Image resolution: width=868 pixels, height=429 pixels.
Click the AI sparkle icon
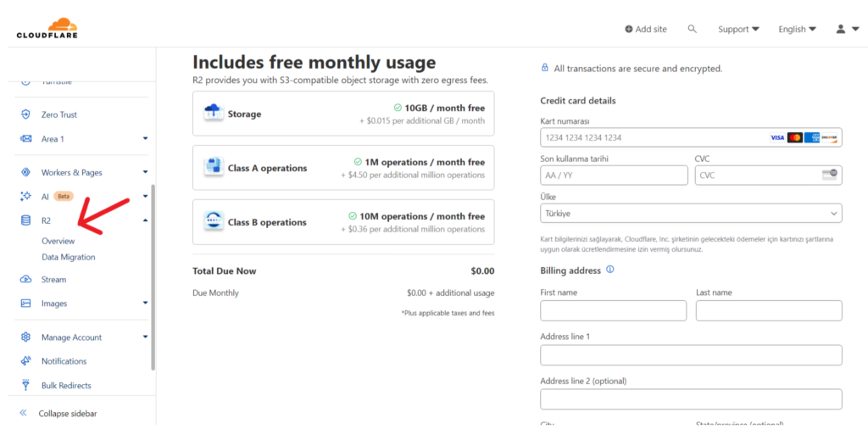25,196
